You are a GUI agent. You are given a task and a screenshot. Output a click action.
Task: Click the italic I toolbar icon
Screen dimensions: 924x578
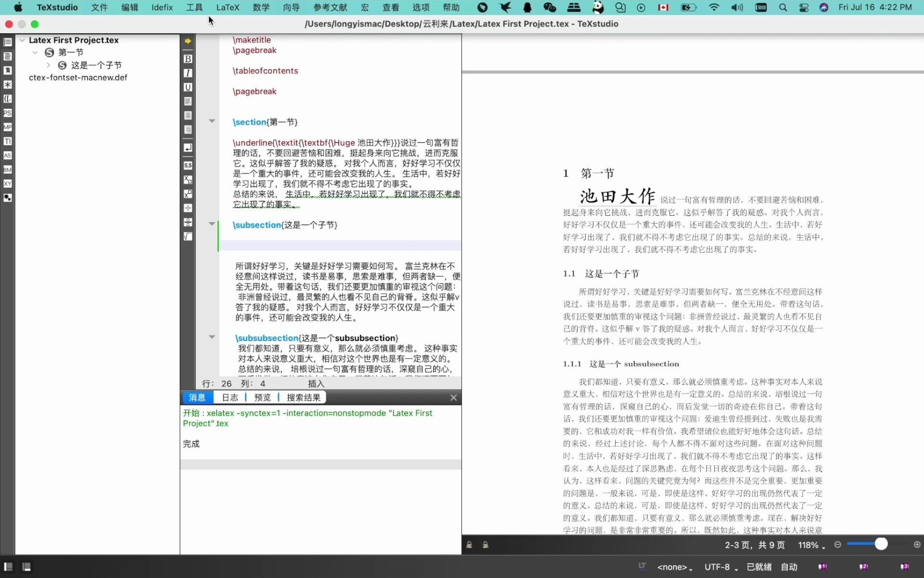[188, 73]
